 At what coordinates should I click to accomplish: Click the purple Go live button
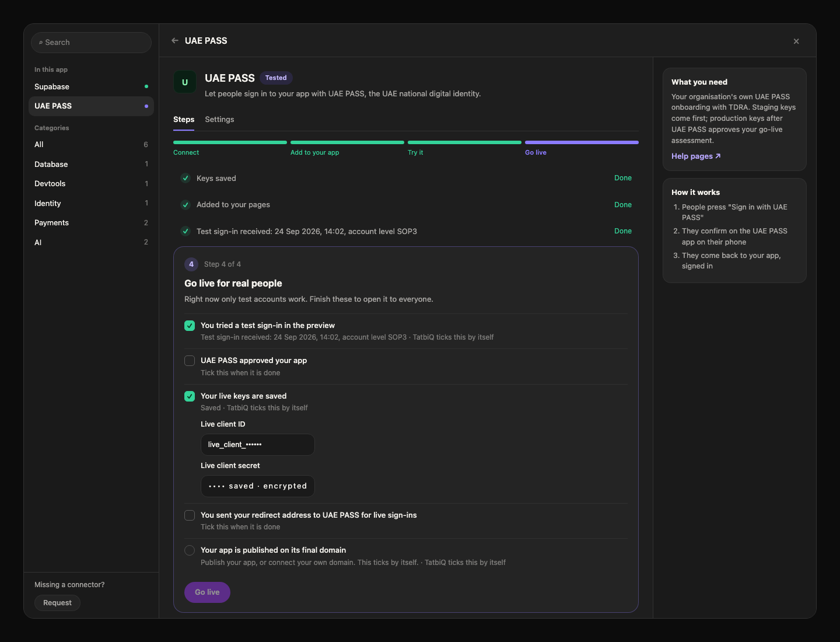click(207, 592)
